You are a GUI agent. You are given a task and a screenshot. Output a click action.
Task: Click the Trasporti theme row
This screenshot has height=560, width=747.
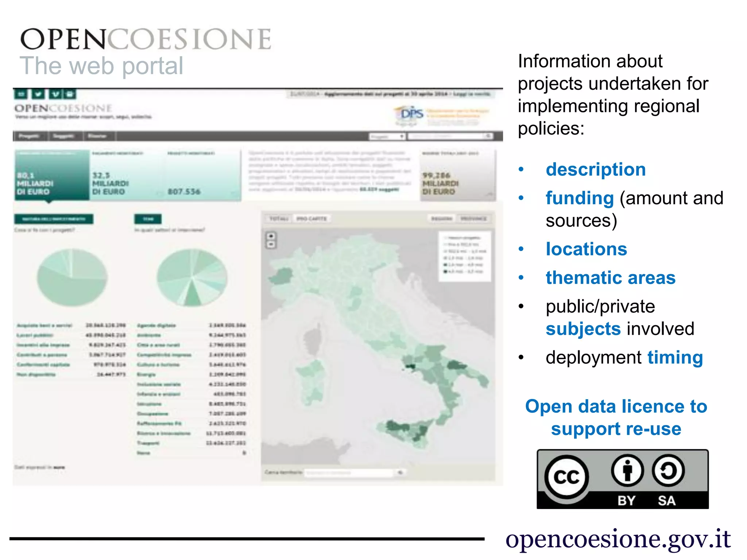point(191,443)
